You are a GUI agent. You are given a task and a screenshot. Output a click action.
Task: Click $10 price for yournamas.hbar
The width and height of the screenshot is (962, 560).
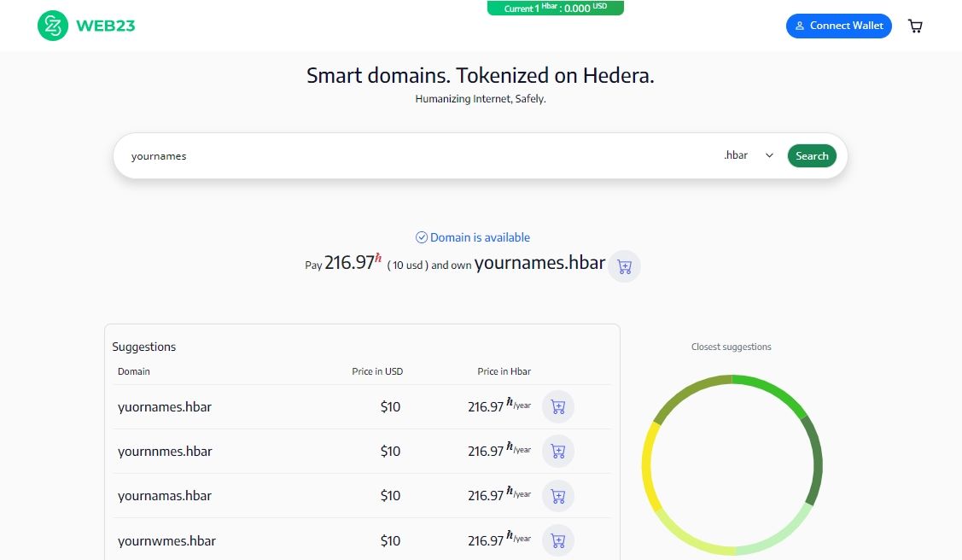[x=390, y=496]
